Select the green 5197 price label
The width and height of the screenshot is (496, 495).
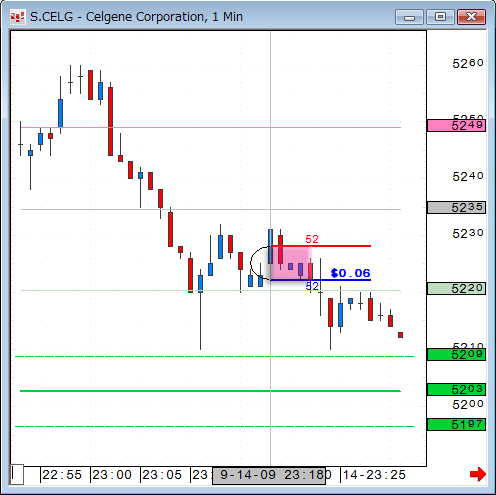[x=456, y=425]
